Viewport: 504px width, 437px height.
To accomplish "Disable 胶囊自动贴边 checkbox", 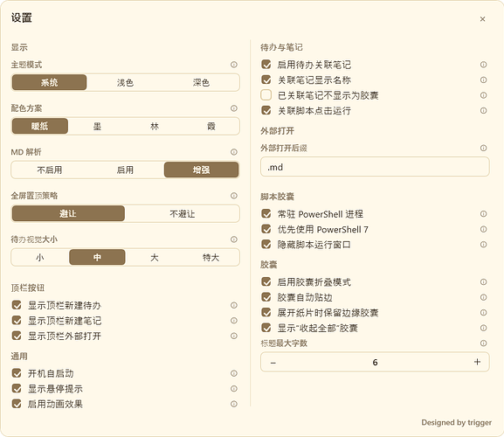I will 266,297.
